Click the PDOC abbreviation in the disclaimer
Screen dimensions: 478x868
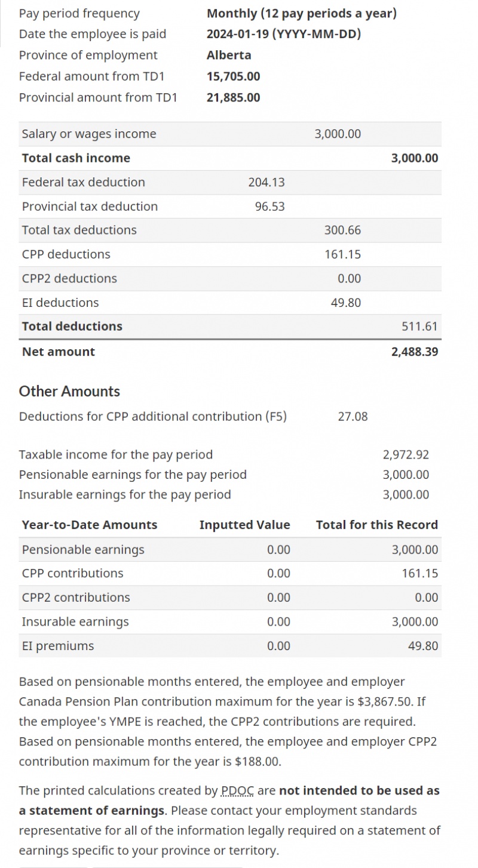coord(237,791)
